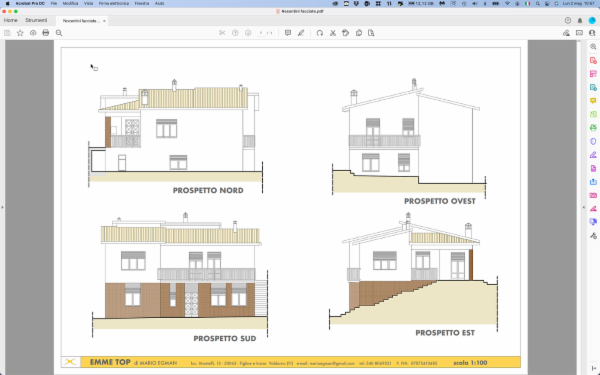This screenshot has width=600, height=375.
Task: Open the Firma elettronica menu
Action: [114, 3]
